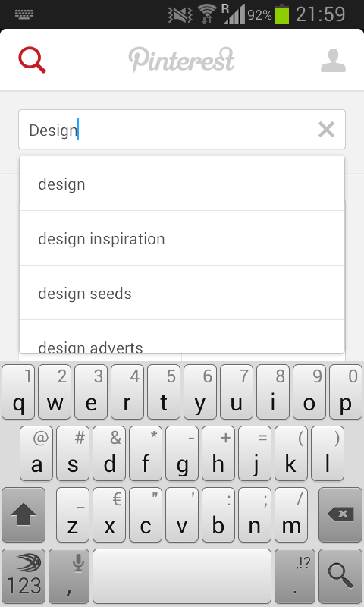Tap the microphone comma key
The height and width of the screenshot is (607, 364).
pyautogui.click(x=69, y=576)
